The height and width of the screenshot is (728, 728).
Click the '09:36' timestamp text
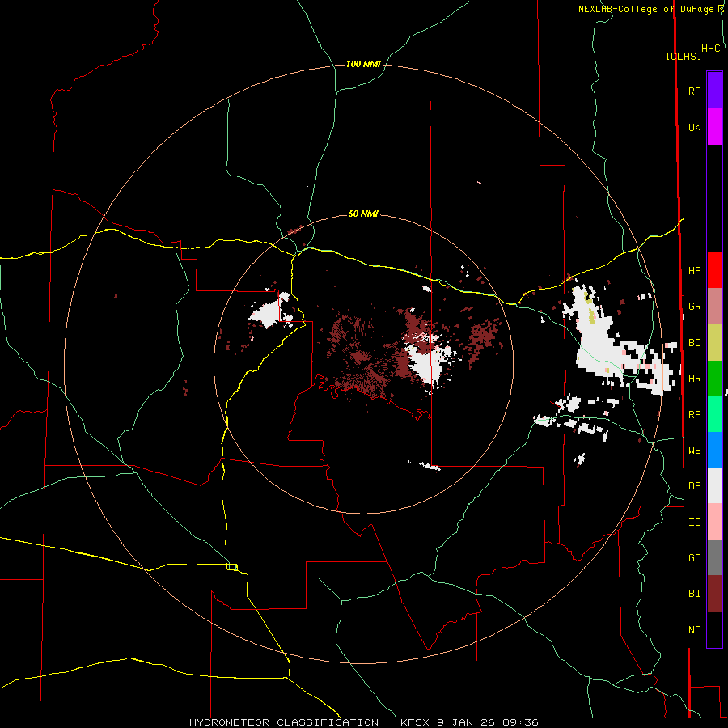point(520,722)
